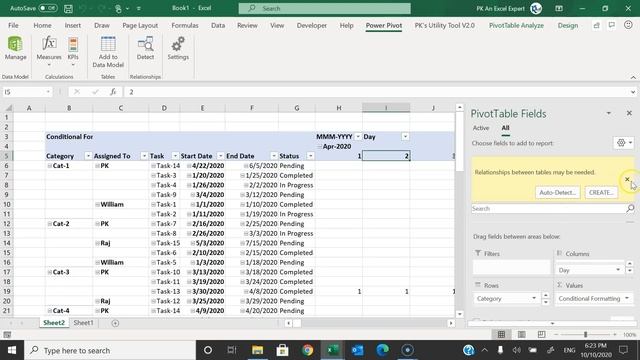Open Ribbon Display Options icon
The image size is (640, 360).
[x=559, y=8]
